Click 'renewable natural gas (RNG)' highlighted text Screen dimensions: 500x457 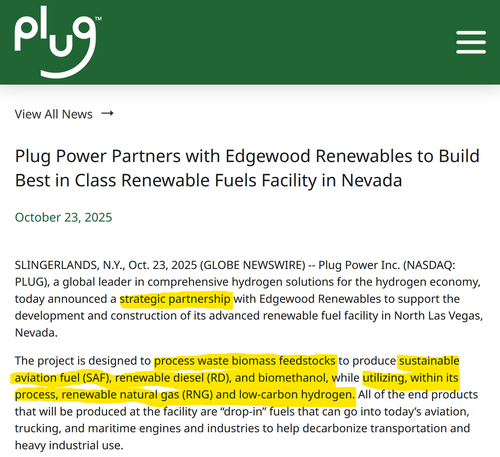(137, 395)
